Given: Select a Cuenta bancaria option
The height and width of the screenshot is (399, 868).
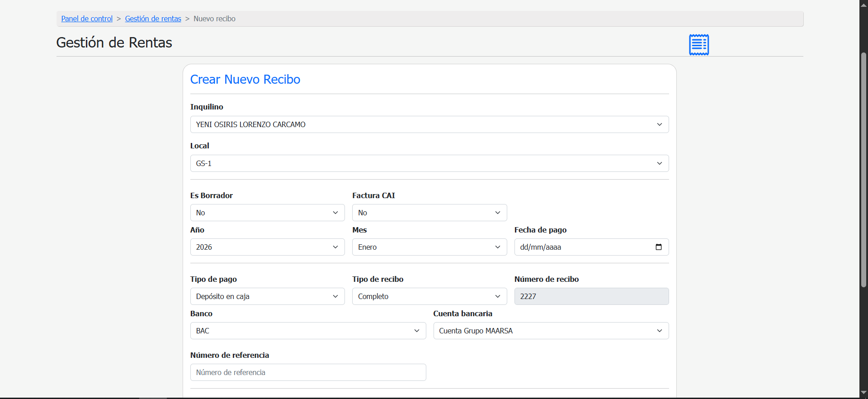Looking at the screenshot, I should (551, 331).
